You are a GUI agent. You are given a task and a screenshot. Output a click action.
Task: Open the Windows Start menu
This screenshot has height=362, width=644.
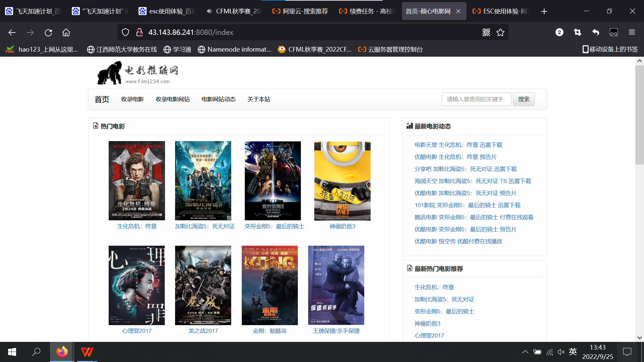pos(12,352)
